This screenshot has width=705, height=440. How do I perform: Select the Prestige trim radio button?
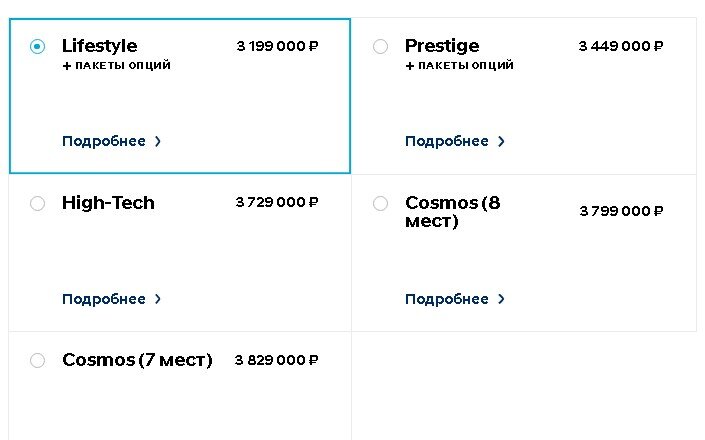coord(380,46)
